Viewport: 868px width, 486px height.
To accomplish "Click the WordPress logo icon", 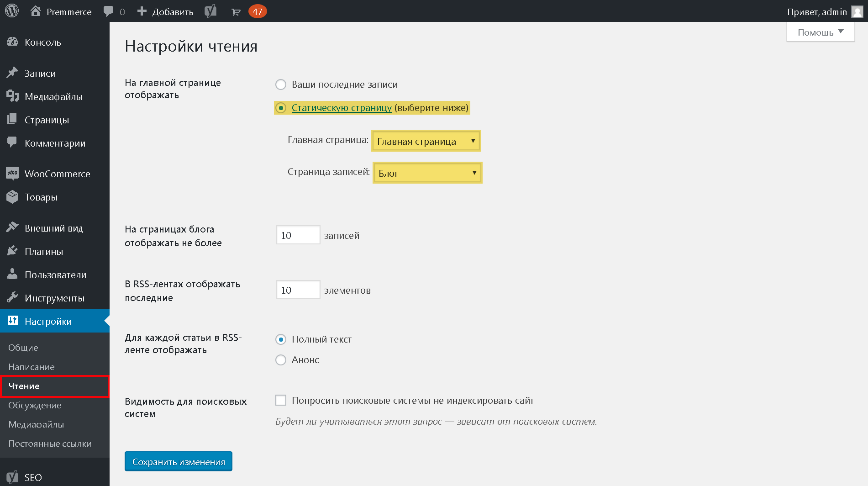I will (x=12, y=11).
